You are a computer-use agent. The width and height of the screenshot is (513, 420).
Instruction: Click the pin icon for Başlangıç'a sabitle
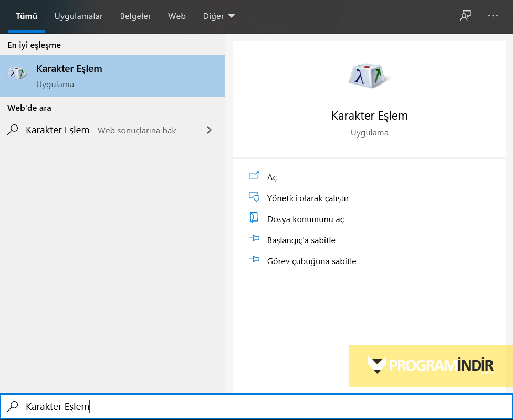coord(254,238)
